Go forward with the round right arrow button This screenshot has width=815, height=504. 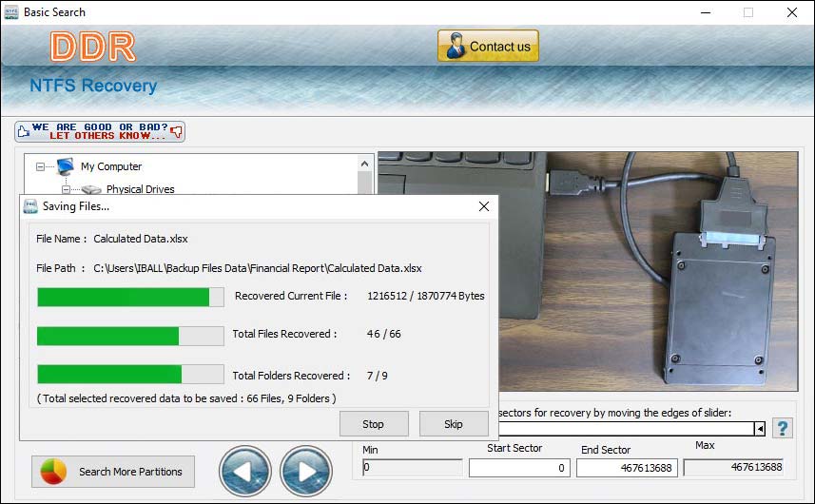[x=306, y=472]
